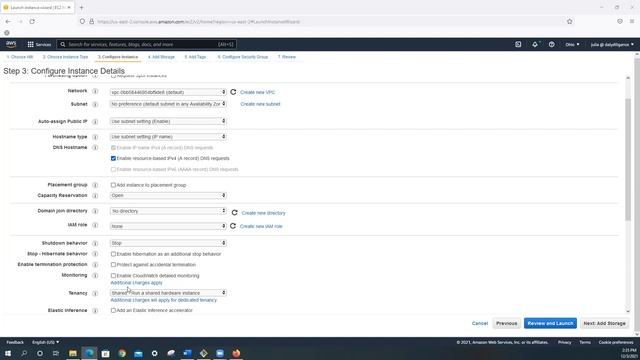Open the notifications bell

535,44
